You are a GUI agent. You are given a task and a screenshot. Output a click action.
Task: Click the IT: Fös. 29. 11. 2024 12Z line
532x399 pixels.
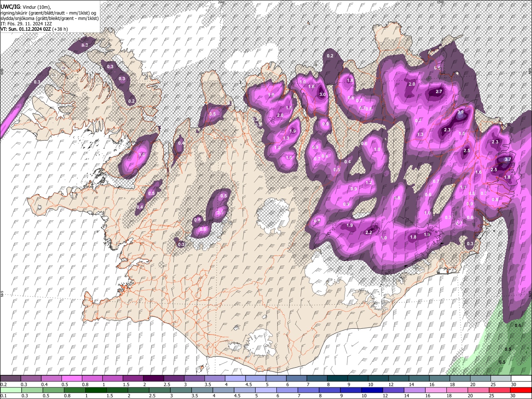[26, 24]
